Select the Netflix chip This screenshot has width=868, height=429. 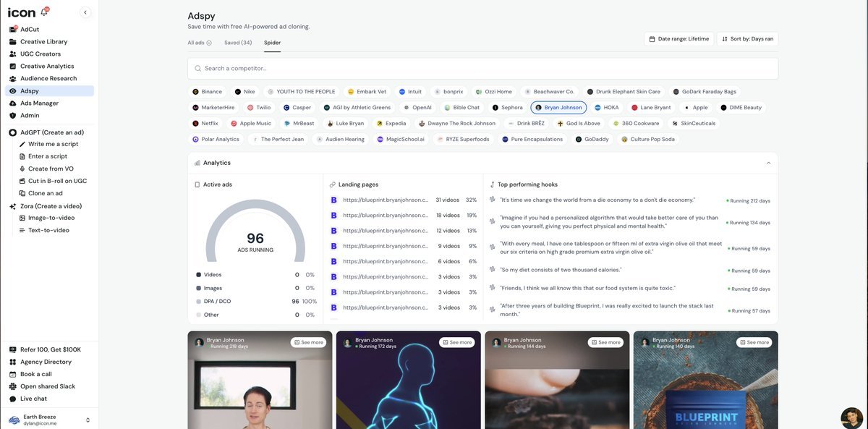pos(205,124)
